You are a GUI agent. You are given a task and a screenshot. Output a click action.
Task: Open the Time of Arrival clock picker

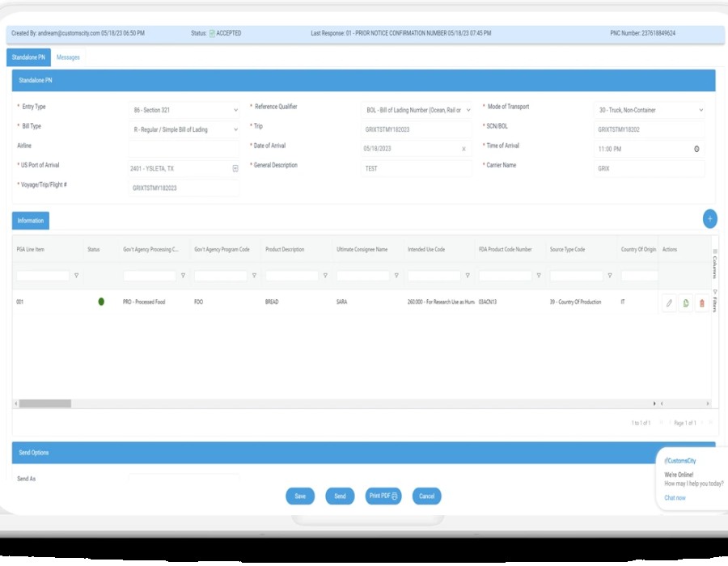pyautogui.click(x=696, y=149)
